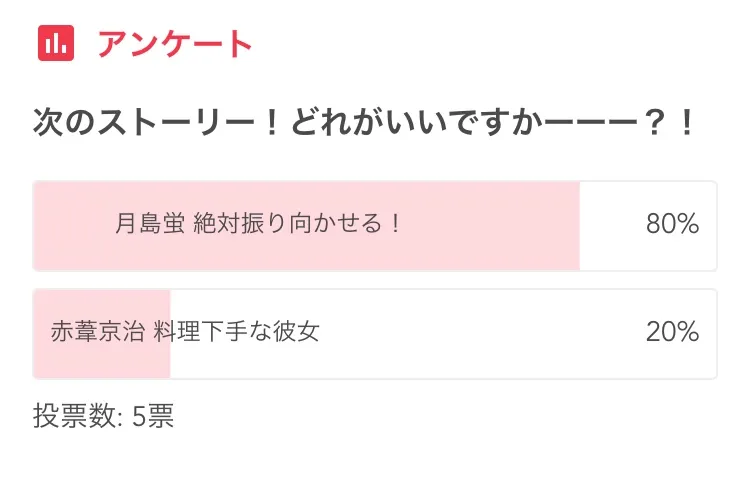Click the 20% result percentage
The height and width of the screenshot is (484, 750).
(x=672, y=333)
